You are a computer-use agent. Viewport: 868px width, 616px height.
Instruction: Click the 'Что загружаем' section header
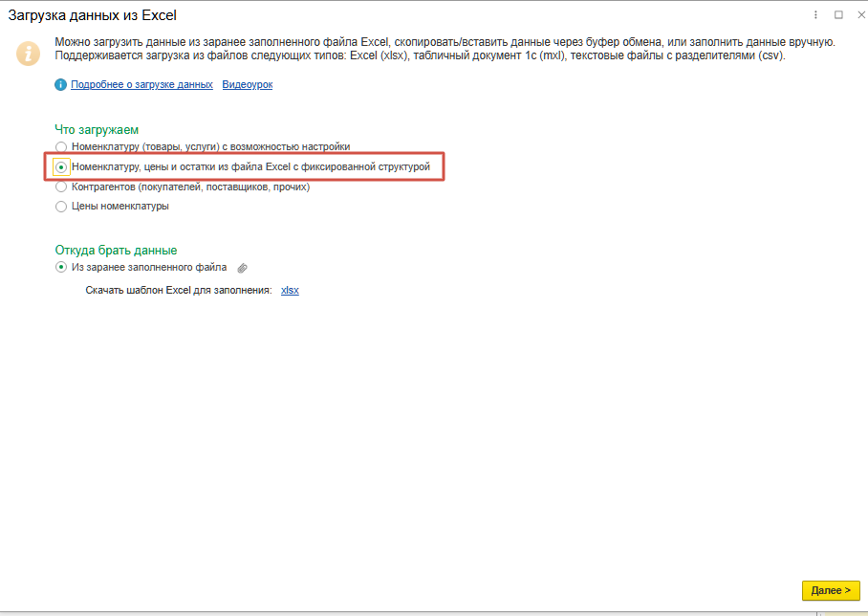tap(97, 129)
